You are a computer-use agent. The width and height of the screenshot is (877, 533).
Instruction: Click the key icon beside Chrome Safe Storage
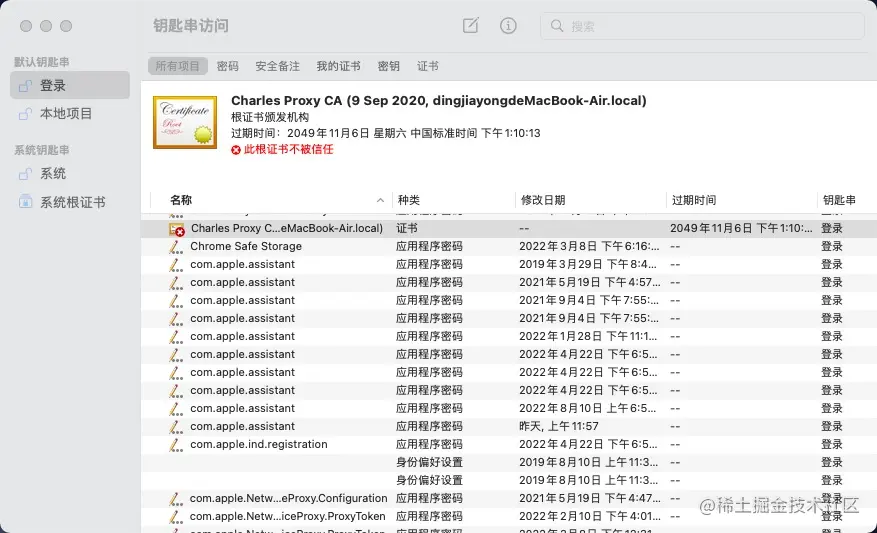click(176, 247)
